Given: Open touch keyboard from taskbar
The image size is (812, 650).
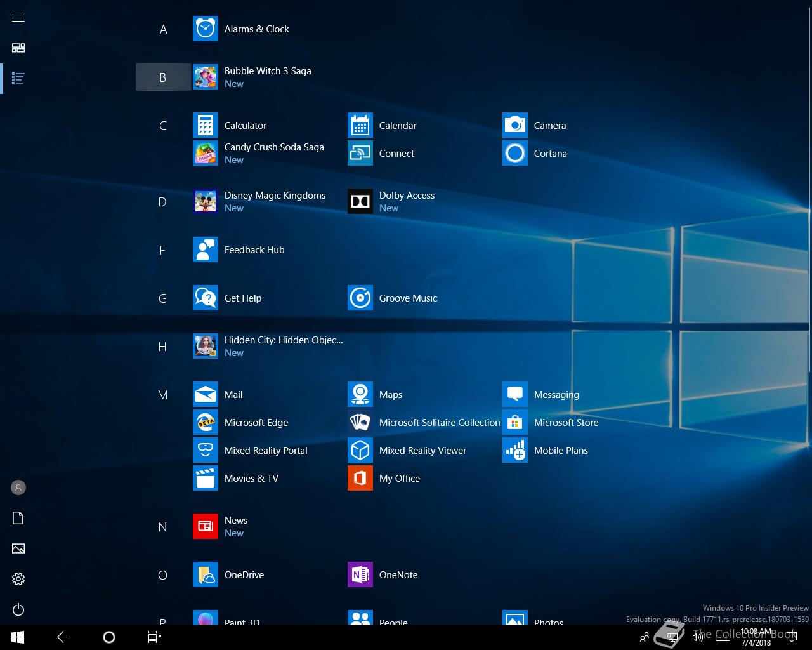Looking at the screenshot, I should click(x=723, y=637).
